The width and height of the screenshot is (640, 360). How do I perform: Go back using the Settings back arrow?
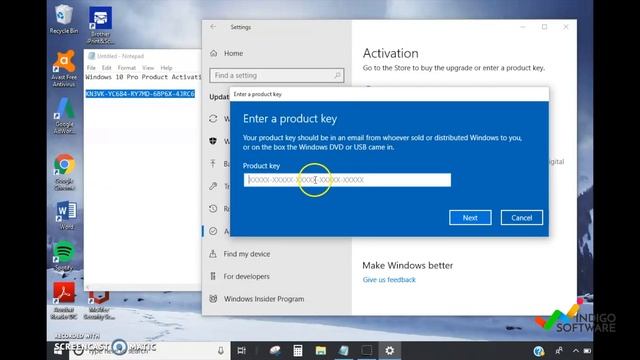213,27
